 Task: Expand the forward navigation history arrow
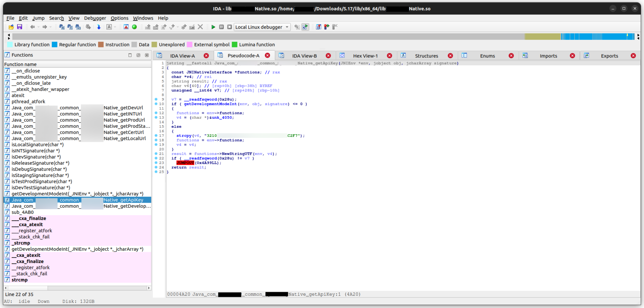51,27
